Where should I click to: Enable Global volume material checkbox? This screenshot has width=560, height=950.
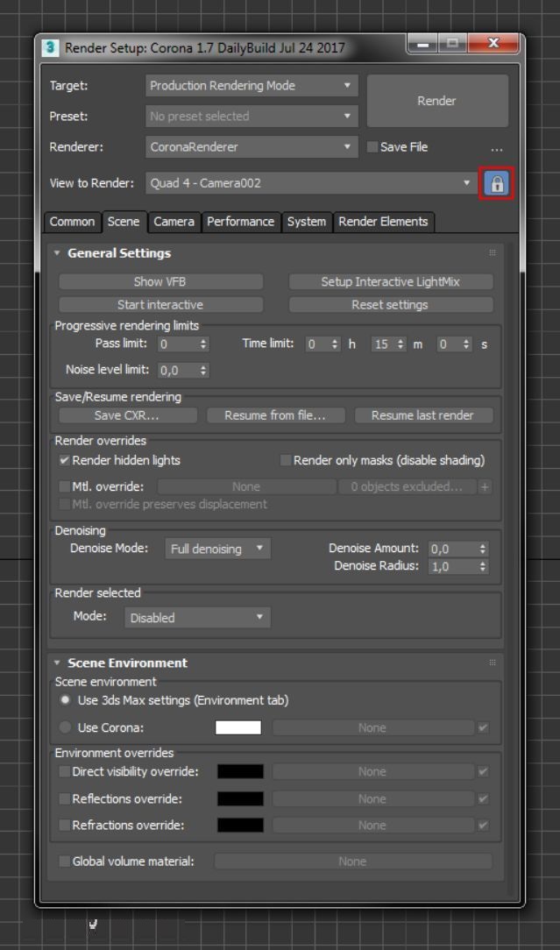tap(65, 861)
